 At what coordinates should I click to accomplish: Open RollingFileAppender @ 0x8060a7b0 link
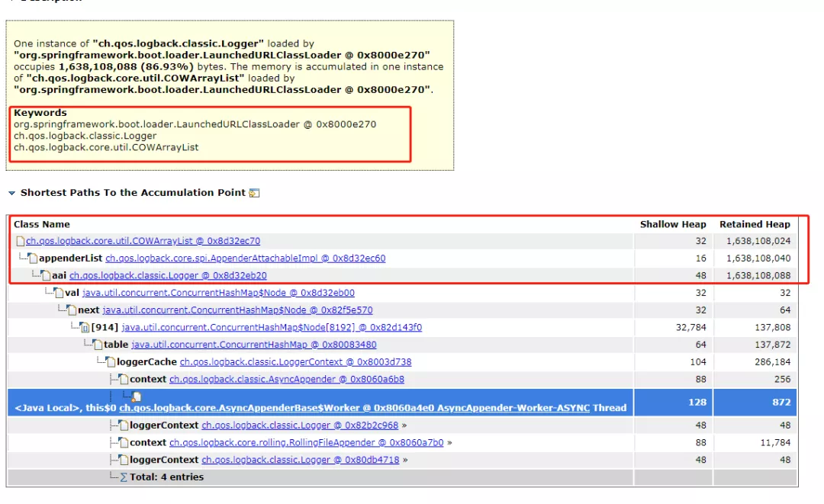pyautogui.click(x=307, y=442)
